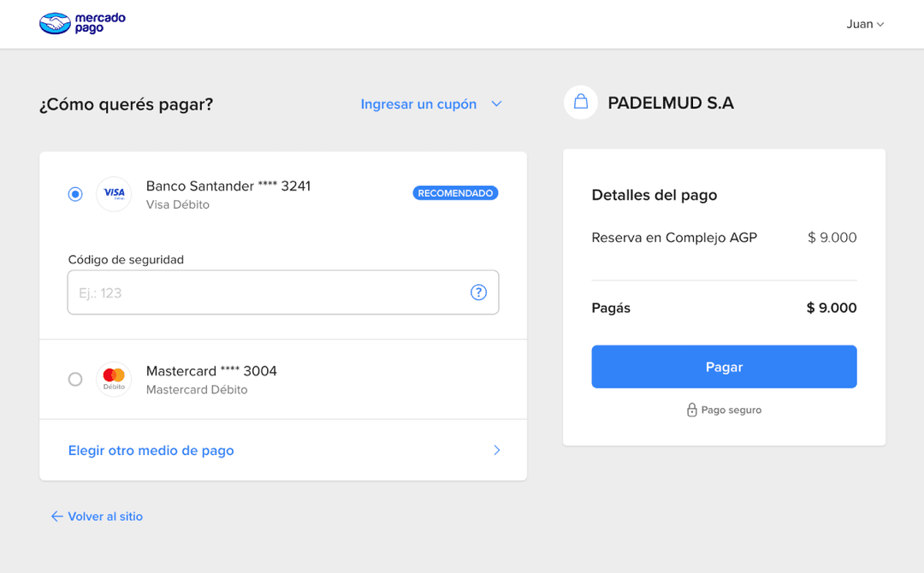Viewport: 924px width, 573px height.
Task: Open the Juan account menu
Action: (865, 24)
